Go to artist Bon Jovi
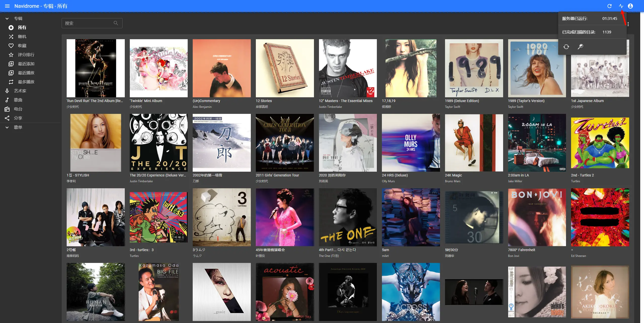The width and height of the screenshot is (644, 323). pyautogui.click(x=513, y=256)
